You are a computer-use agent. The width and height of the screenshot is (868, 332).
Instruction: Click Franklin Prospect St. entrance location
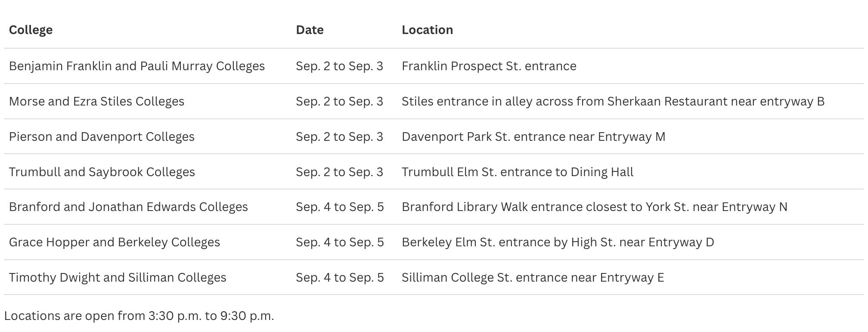(489, 66)
